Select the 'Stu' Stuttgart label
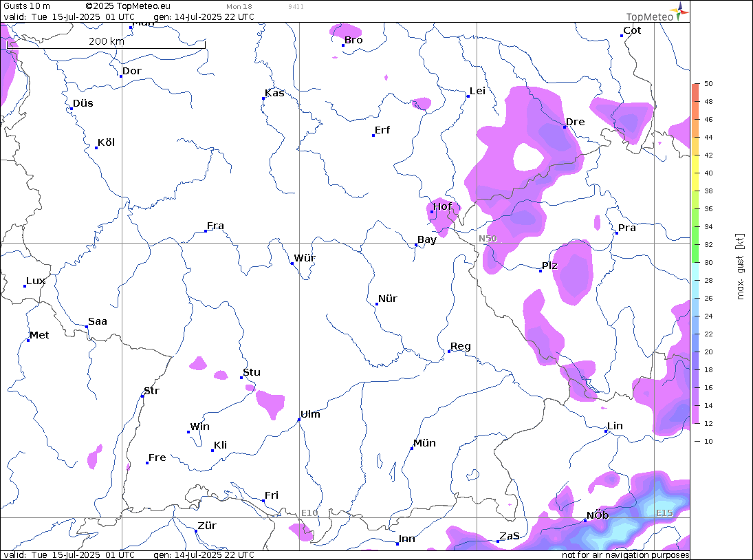The image size is (753, 560). coord(252,372)
